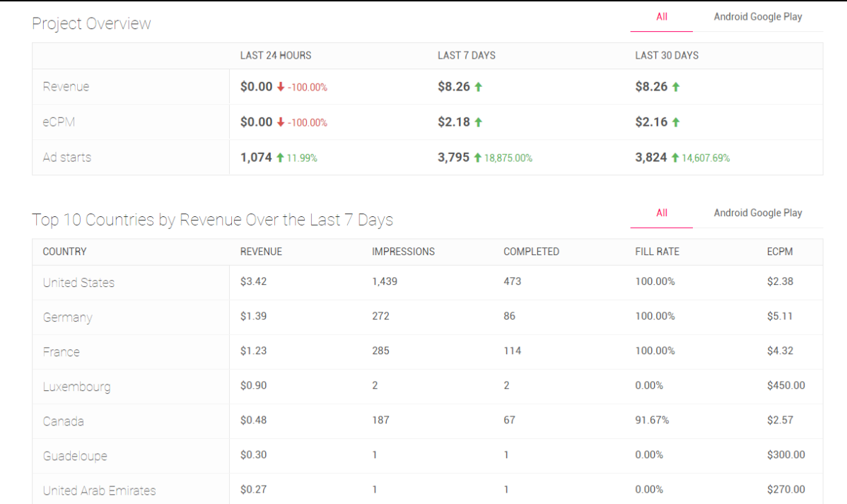Viewport: 847px width, 504px height.
Task: Click the green up arrow next to $2.18 eCPM
Action: coord(480,122)
